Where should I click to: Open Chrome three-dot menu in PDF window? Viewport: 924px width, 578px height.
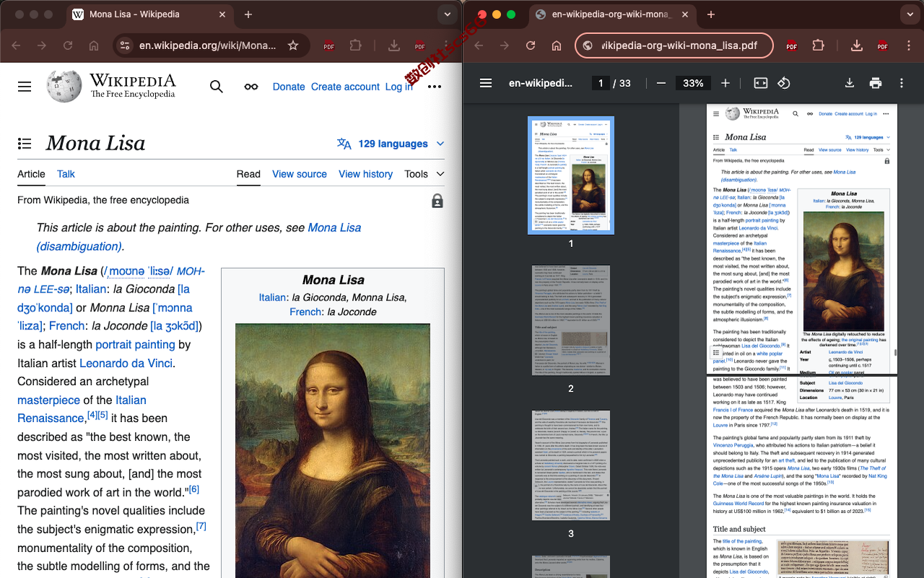(x=909, y=46)
